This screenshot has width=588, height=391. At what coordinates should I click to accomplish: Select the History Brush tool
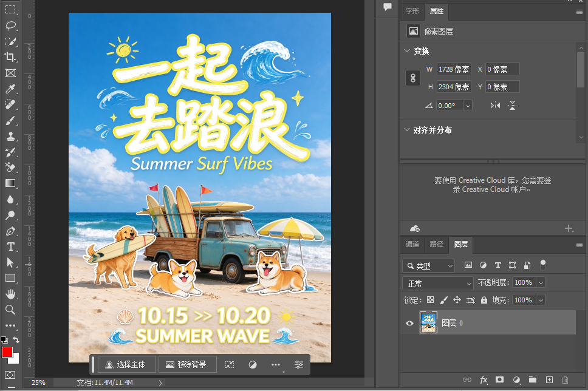(x=10, y=152)
